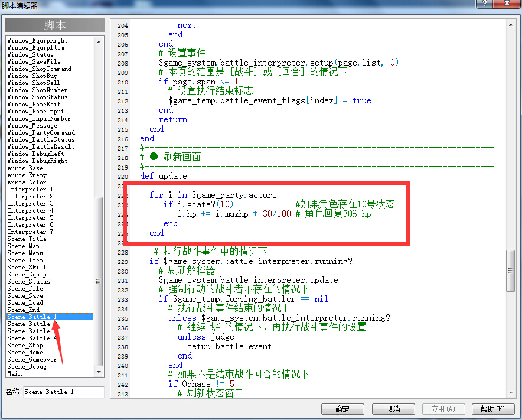Click the 确定 confirm button
The height and width of the screenshot is (420, 522).
[x=342, y=409]
